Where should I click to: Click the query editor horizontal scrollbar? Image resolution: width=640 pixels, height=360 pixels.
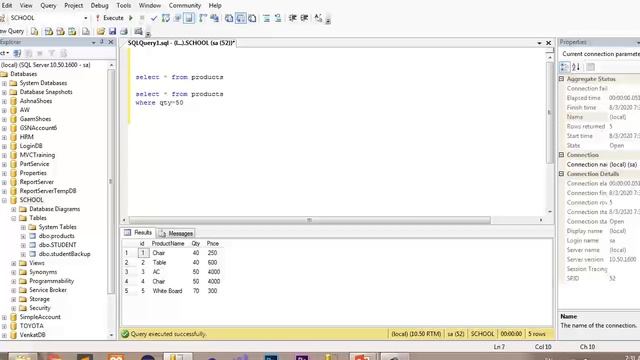[309, 220]
